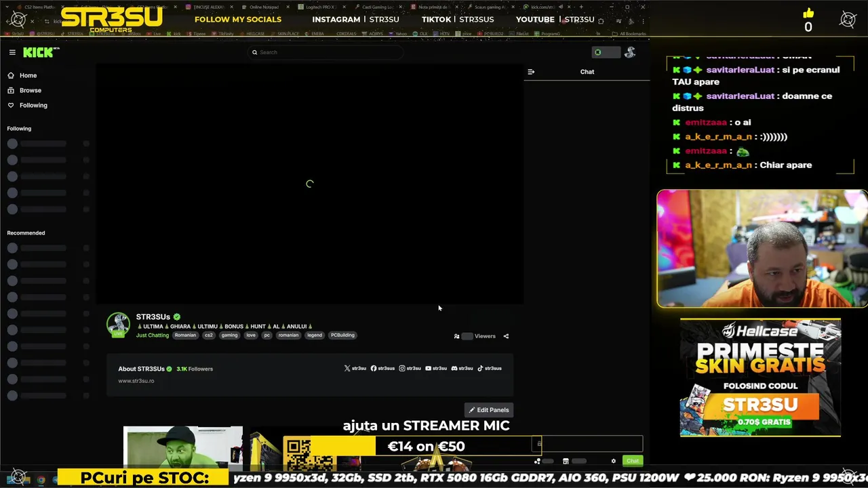Open the YouTube str3su link
Screen dimensions: 868x488
pos(436,368)
